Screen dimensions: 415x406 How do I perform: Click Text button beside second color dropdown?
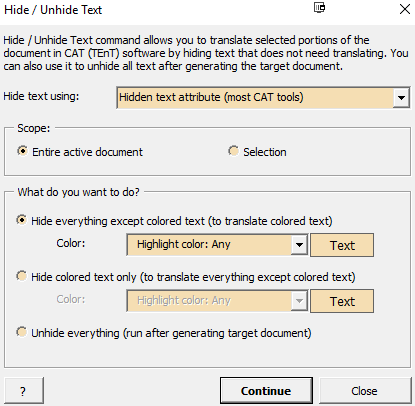[x=342, y=301]
